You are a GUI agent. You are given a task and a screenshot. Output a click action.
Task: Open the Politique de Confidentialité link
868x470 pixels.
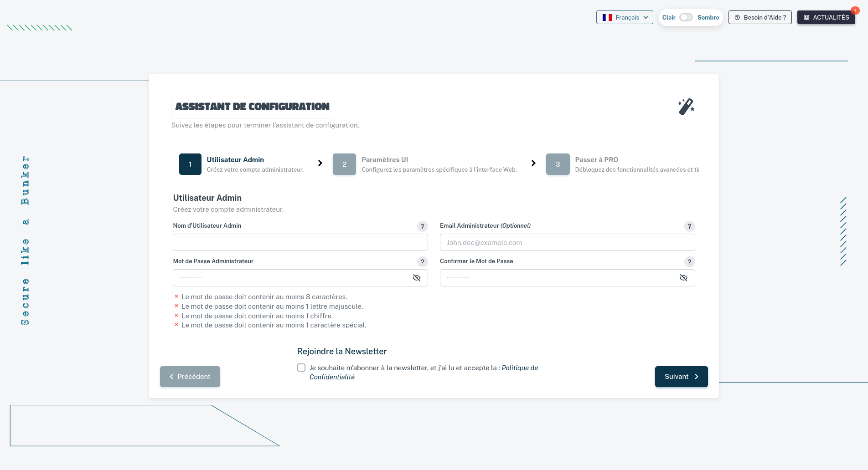click(520, 368)
